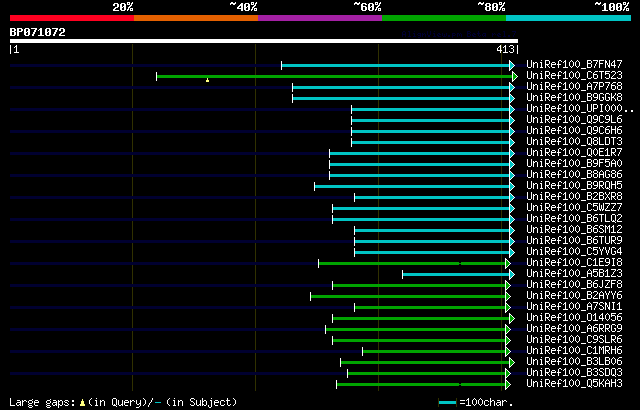Click the long green alignment bar for C6T523
The image size is (640, 410).
335,76
